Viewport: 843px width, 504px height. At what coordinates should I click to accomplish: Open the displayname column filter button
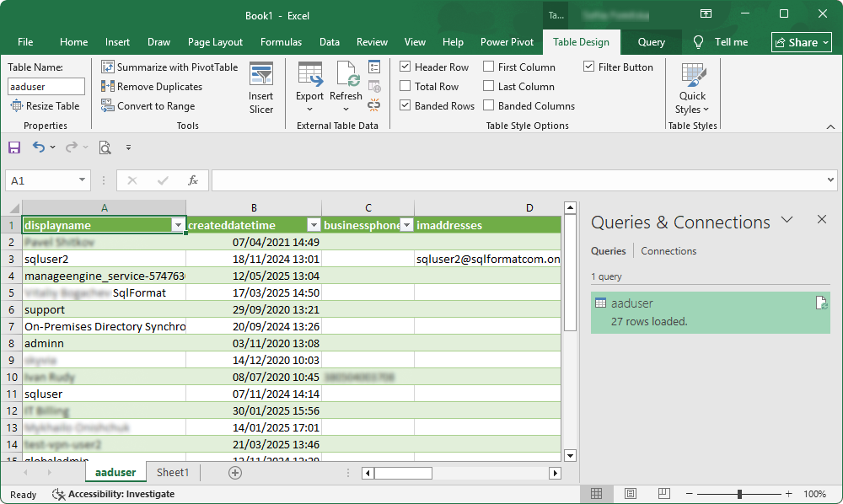tap(177, 225)
